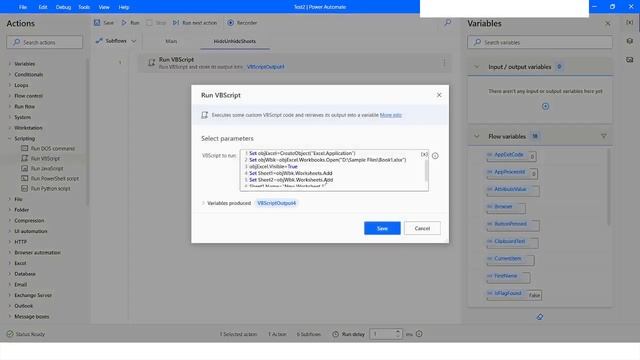Collapse the Scripting actions group

point(10,138)
